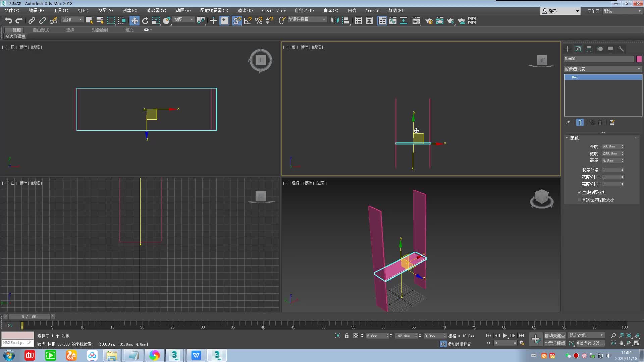The height and width of the screenshot is (362, 644).
Task: Toggle the 3D snap tool
Action: pyautogui.click(x=237, y=20)
